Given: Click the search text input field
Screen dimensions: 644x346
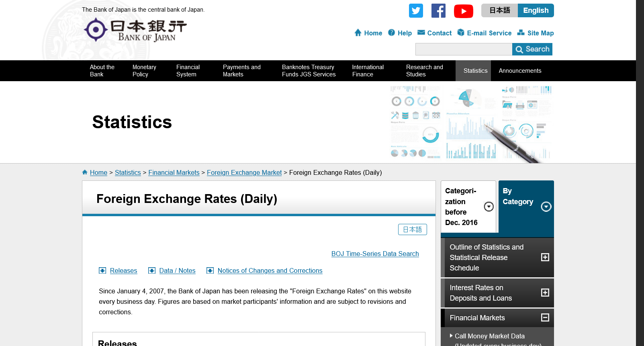Looking at the screenshot, I should [464, 49].
